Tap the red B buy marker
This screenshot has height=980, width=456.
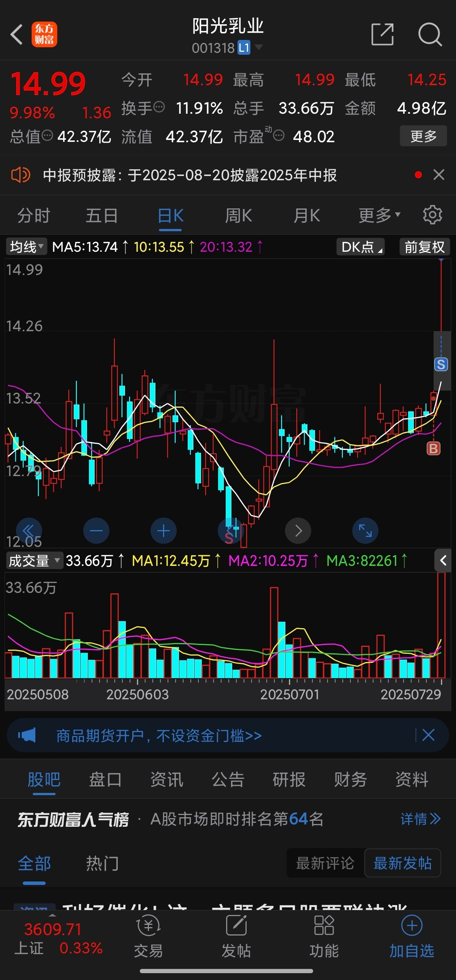(433, 448)
